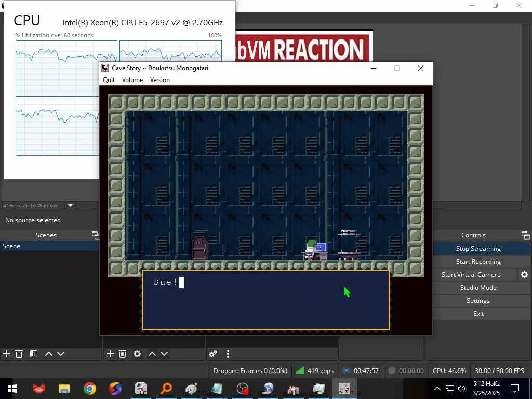Open OBS Settings button
The width and height of the screenshot is (532, 399).
[478, 301]
